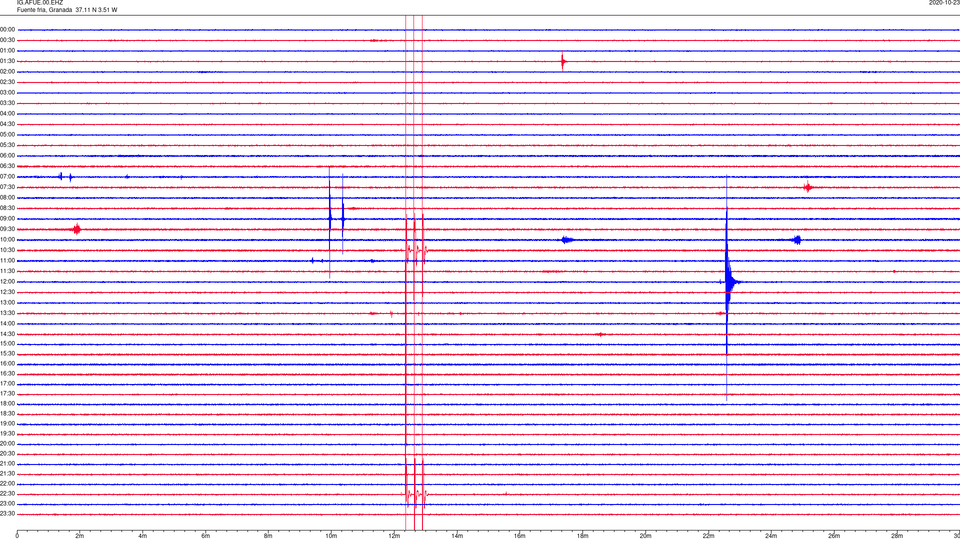Click the 22m tick label on time axis
The image size is (960, 540).
(708, 536)
